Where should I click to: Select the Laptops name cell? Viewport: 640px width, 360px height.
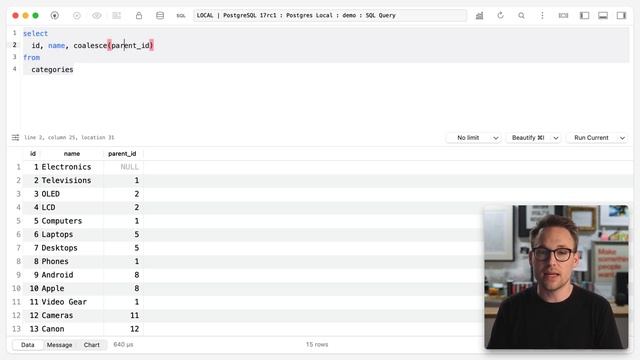pos(71,234)
